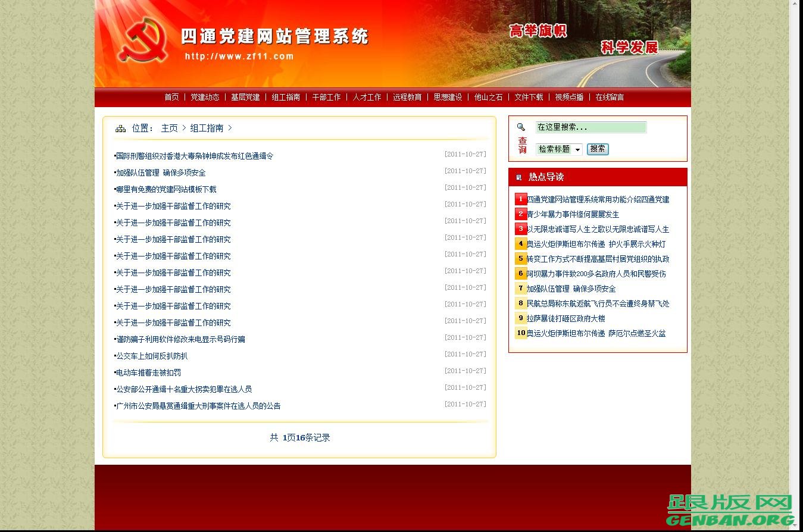Open the 文件下载 navigation menu item
The height and width of the screenshot is (532, 803).
pyautogui.click(x=529, y=97)
